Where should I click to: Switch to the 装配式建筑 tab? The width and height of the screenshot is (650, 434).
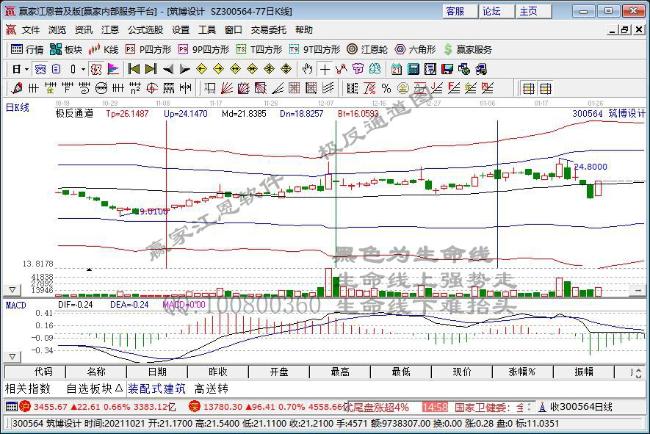pos(156,389)
